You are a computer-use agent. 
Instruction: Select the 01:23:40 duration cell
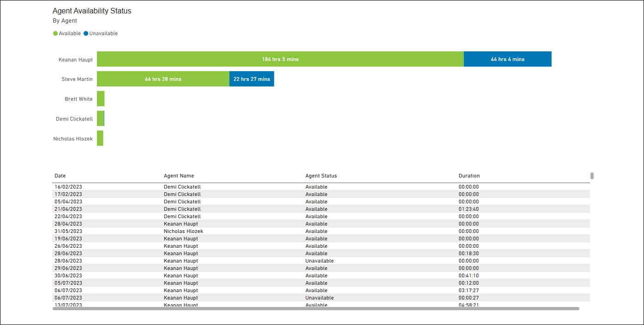point(469,209)
